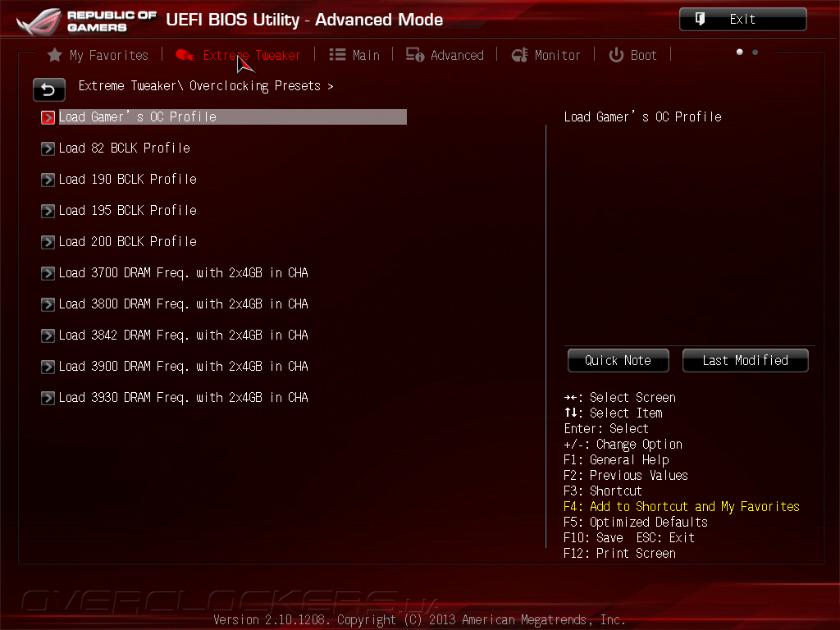Open the Monitor tab
The width and height of the screenshot is (840, 630).
pos(546,55)
